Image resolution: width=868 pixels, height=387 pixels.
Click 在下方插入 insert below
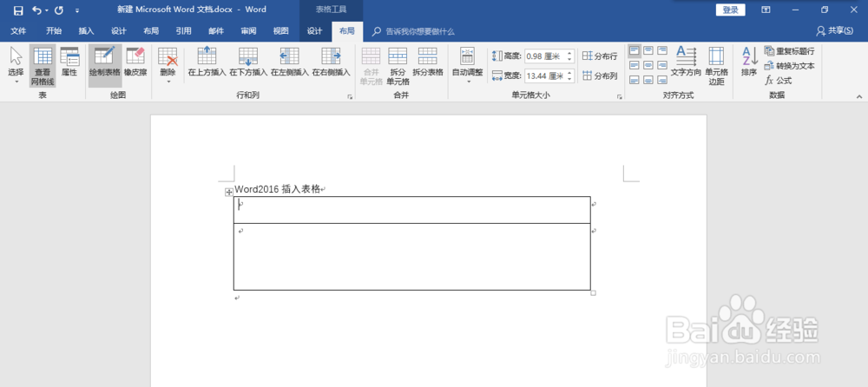pos(248,62)
